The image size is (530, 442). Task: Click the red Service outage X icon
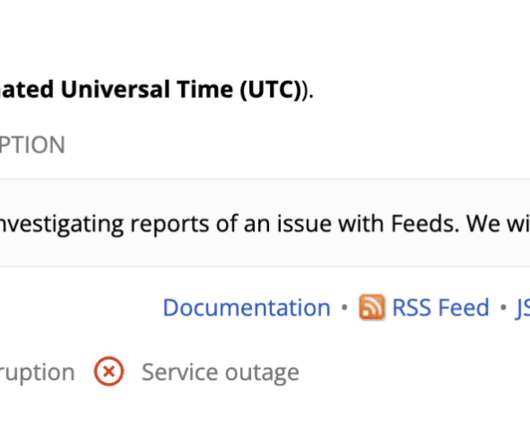[x=109, y=372]
